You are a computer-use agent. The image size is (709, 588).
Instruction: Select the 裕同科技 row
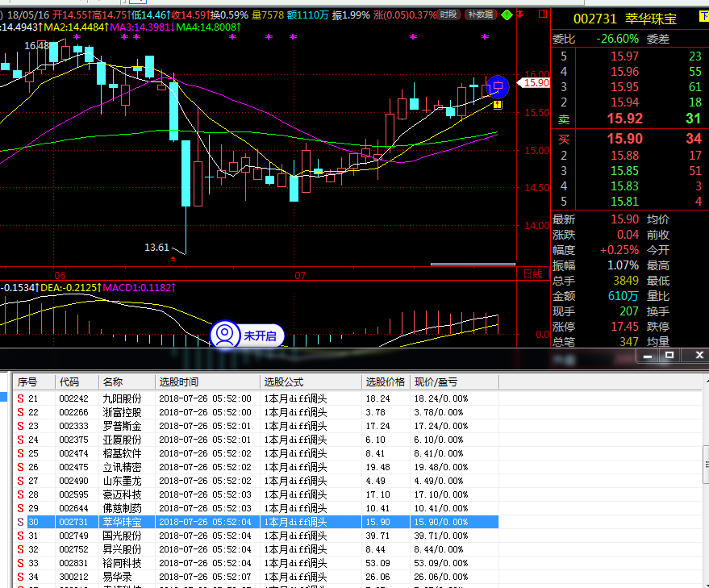[256, 563]
